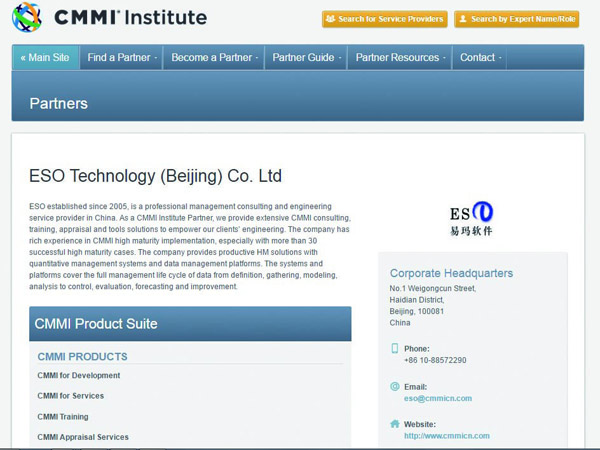600x450 pixels.
Task: Click the house icon beside Website
Action: pyautogui.click(x=395, y=424)
